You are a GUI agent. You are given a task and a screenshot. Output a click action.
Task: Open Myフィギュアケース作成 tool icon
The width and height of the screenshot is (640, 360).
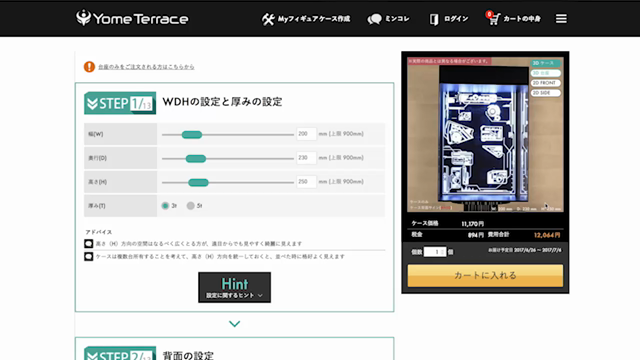coord(268,19)
